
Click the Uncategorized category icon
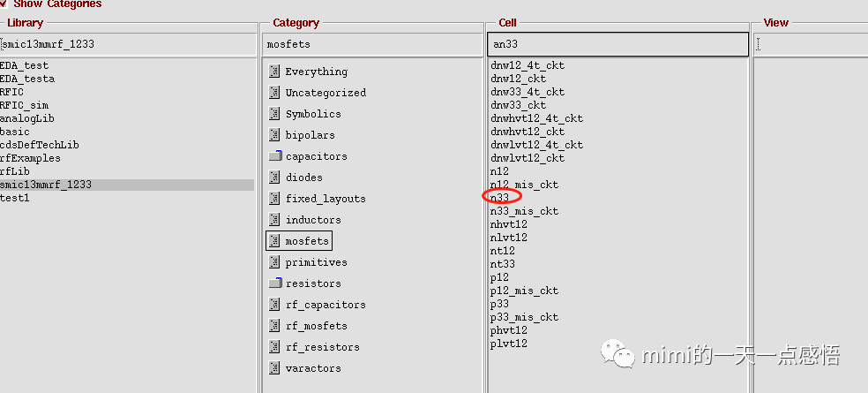pyautogui.click(x=274, y=93)
